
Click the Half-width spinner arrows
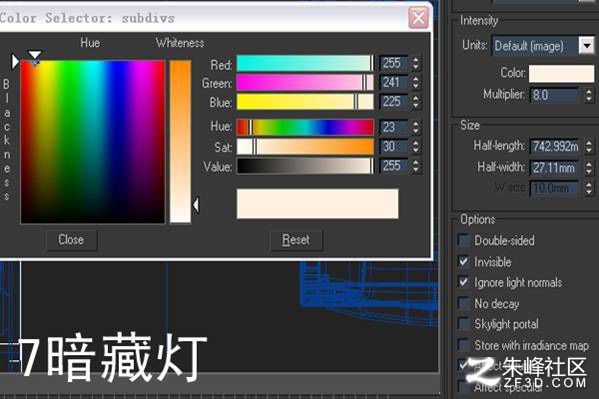pos(589,167)
